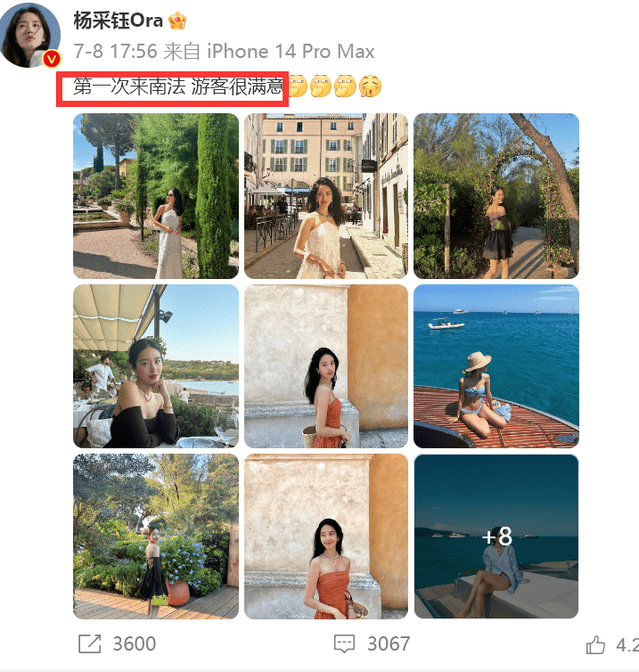Click the iPhone 14 Pro Max source

click(291, 51)
